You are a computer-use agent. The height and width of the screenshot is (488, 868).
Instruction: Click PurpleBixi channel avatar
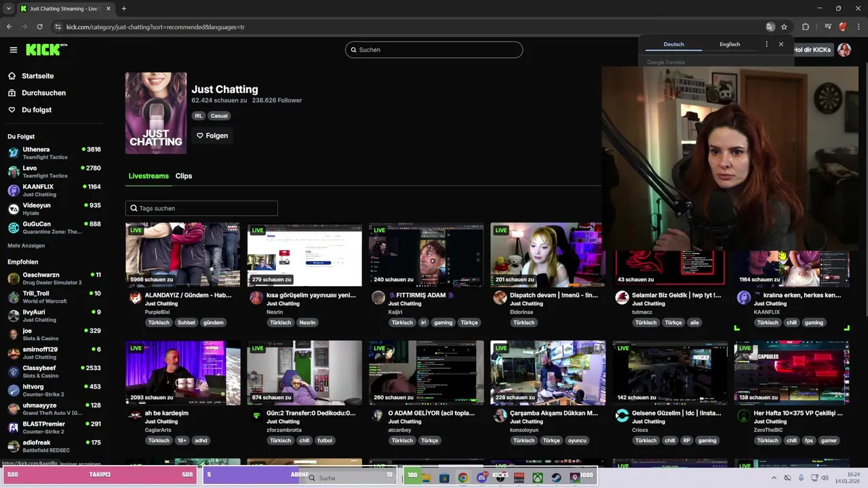135,298
